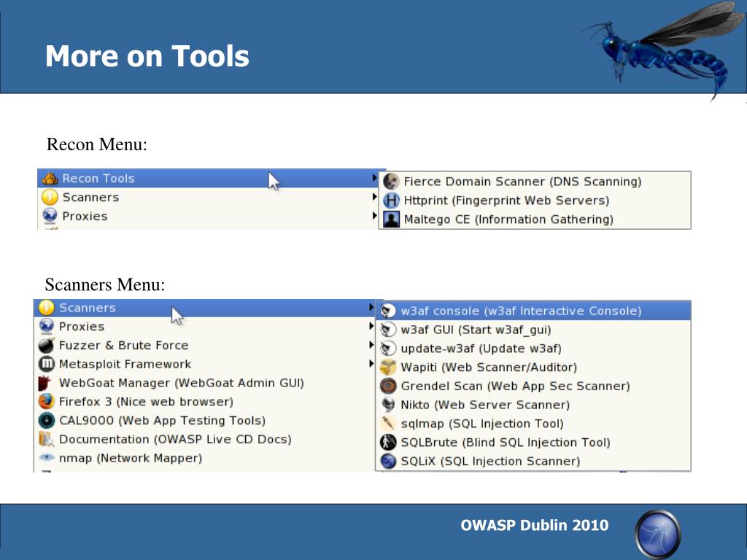The image size is (747, 560).
Task: Choose update-w3af (Update w3af)
Action: [533, 349]
